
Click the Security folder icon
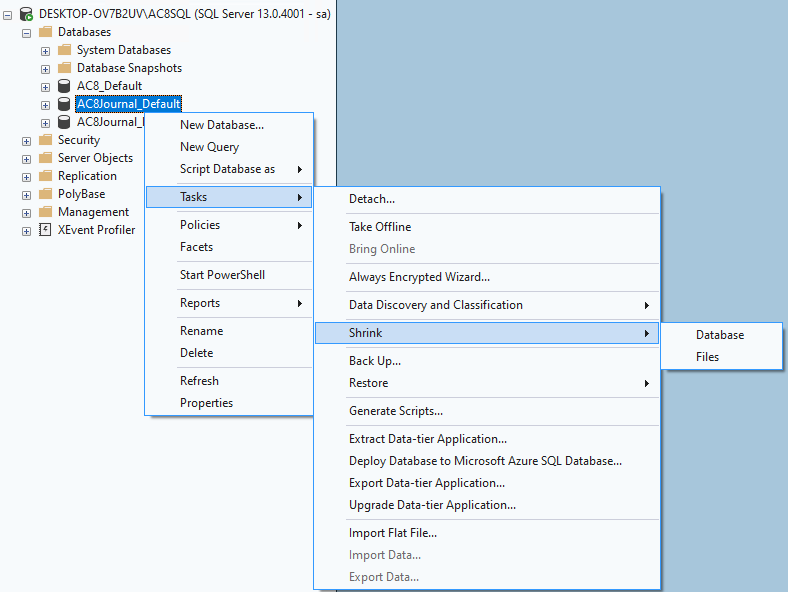(x=46, y=140)
